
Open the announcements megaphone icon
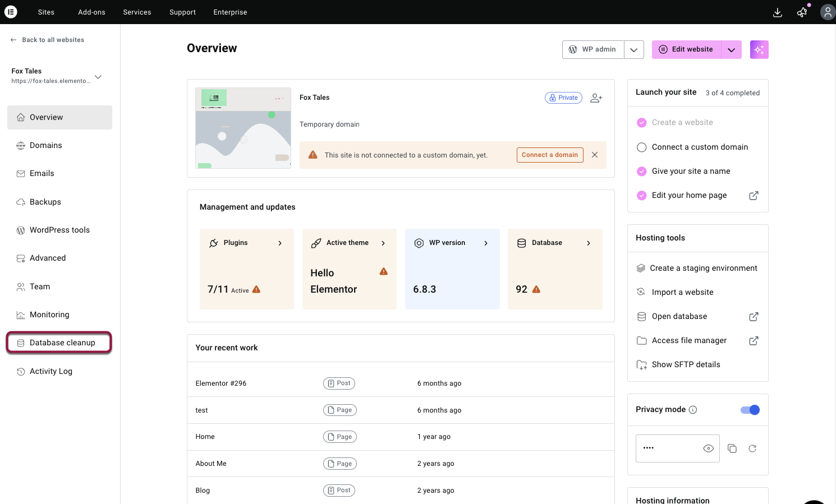tap(802, 12)
